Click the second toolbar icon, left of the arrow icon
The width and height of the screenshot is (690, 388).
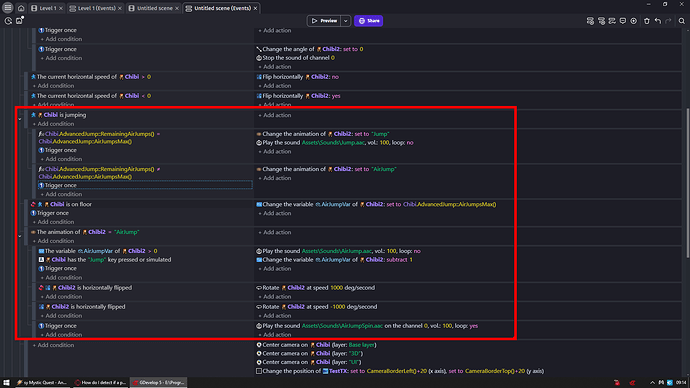point(601,21)
